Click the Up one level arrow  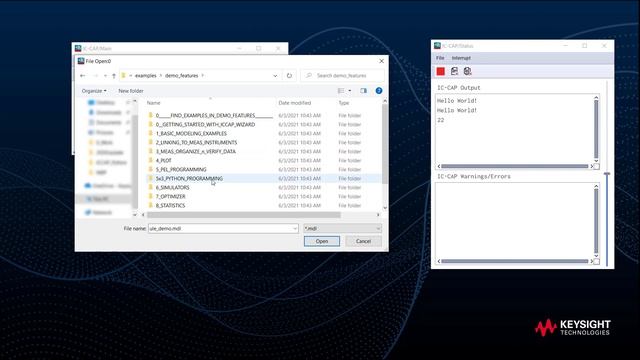point(114,76)
